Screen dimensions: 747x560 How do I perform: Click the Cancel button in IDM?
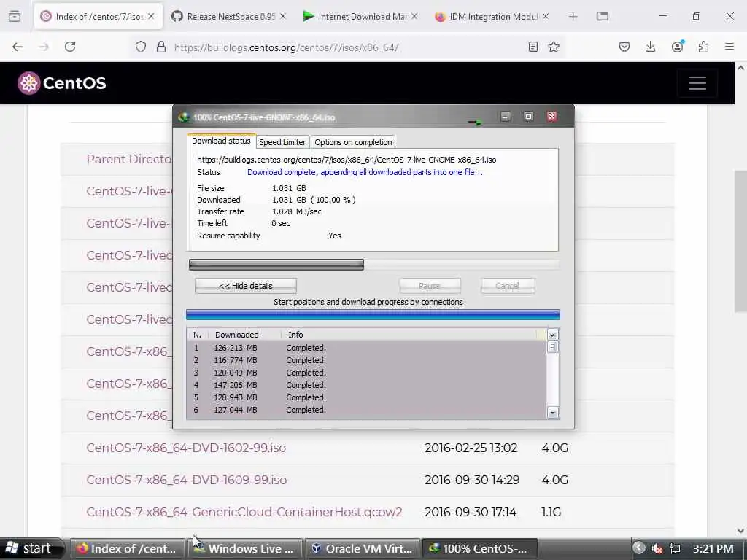tap(508, 286)
